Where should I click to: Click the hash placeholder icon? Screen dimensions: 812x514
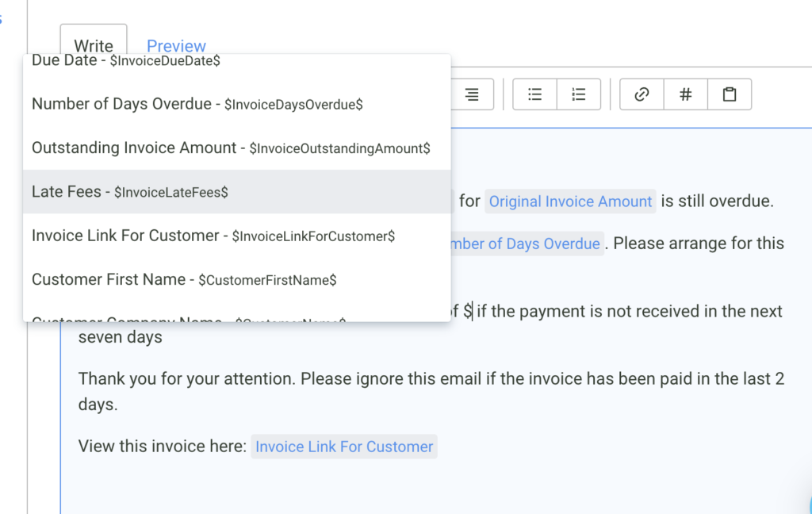click(686, 95)
